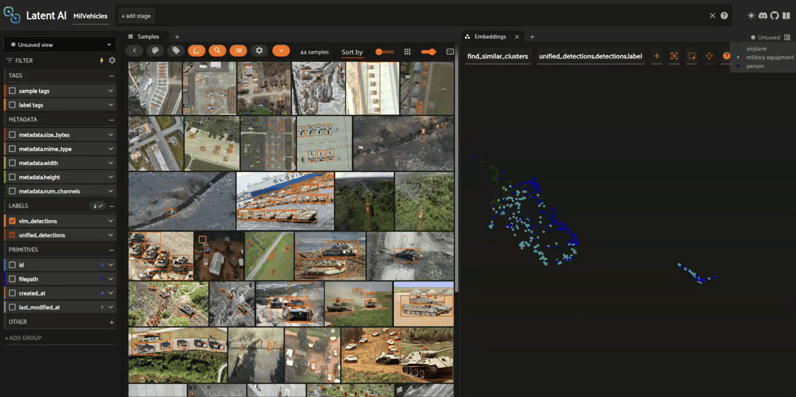This screenshot has width=796, height=397.
Task: Check the metadata.mime_type checkbox
Action: point(13,149)
